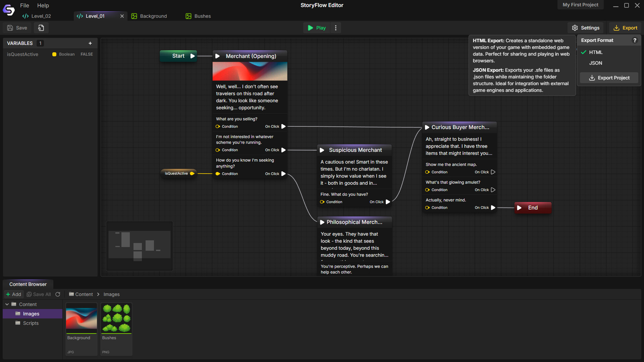Select HTML export format
The width and height of the screenshot is (644, 362).
596,52
